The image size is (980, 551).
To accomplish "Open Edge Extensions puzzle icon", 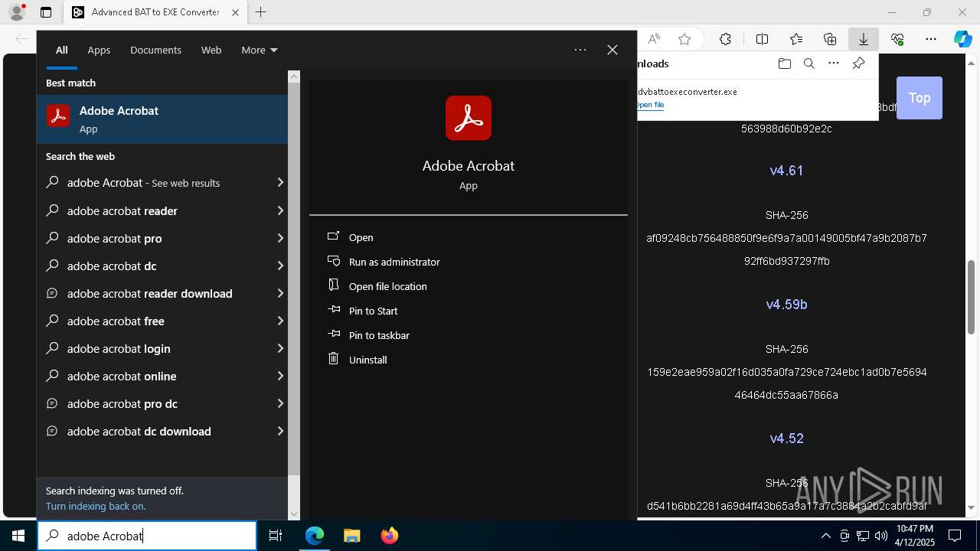I will [725, 39].
